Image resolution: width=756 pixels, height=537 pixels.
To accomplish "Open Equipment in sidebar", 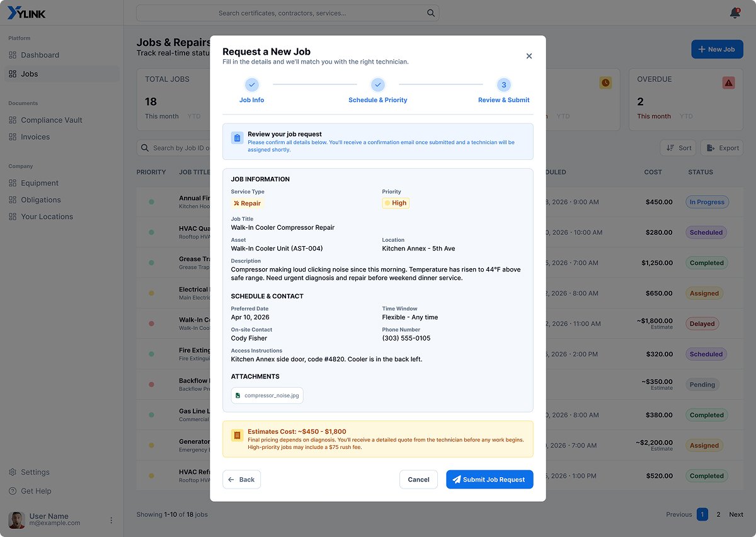I will pos(62,183).
